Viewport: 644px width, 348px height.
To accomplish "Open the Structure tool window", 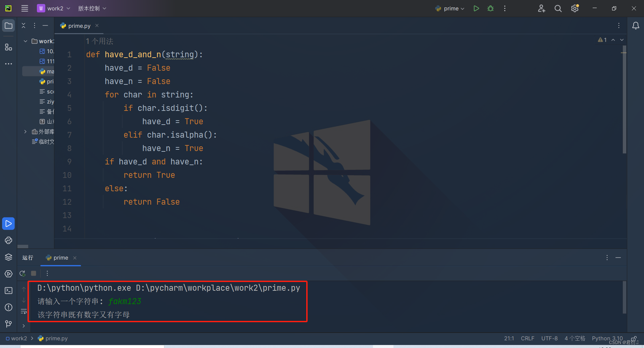I will [8, 47].
